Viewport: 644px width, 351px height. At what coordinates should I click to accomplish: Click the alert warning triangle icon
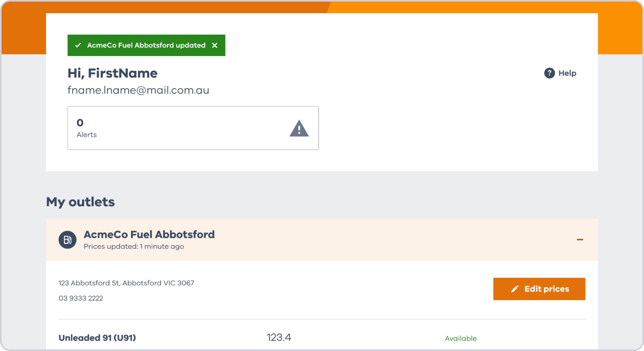coord(299,128)
